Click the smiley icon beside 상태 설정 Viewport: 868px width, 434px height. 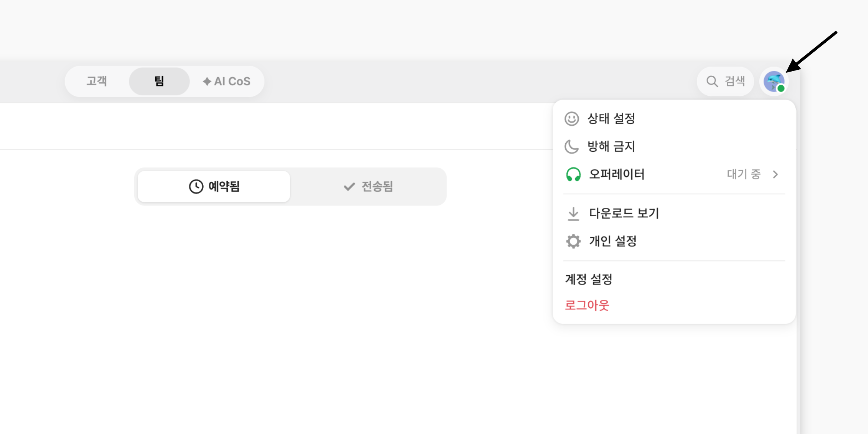coord(572,119)
